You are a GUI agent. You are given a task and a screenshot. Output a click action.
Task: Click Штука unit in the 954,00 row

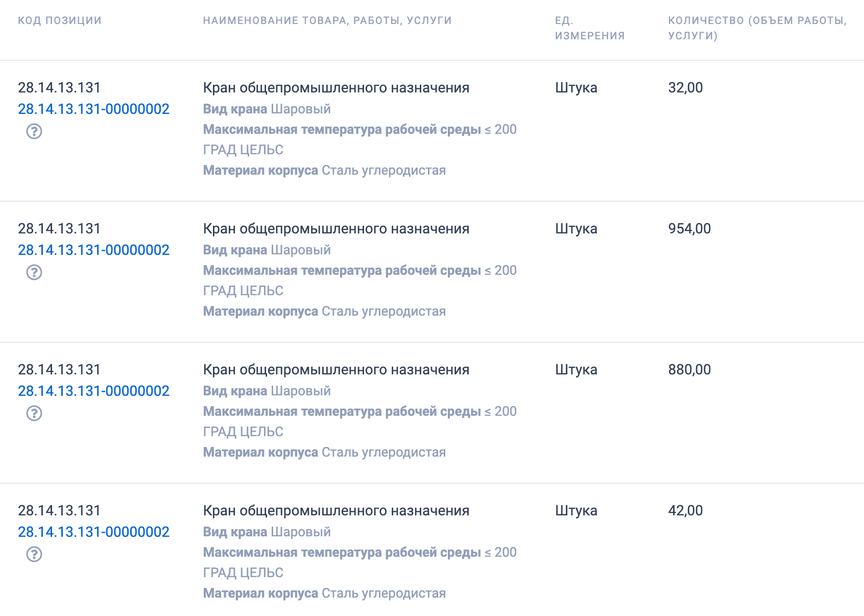point(576,229)
